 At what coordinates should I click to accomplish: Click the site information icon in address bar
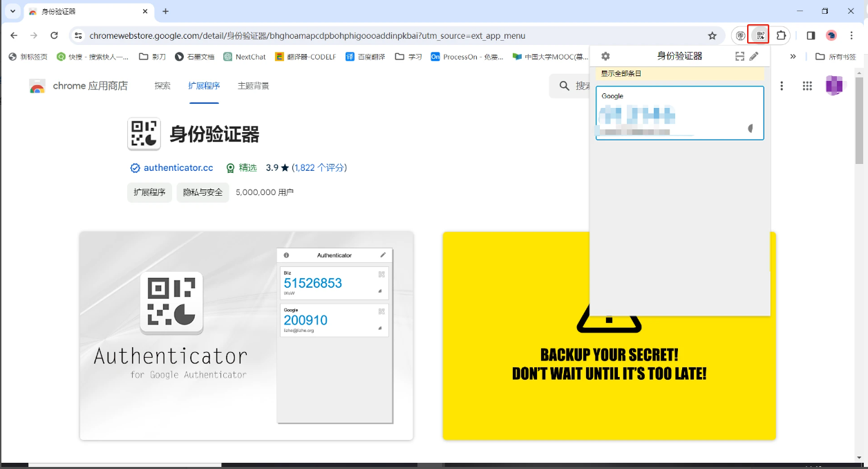(78, 35)
